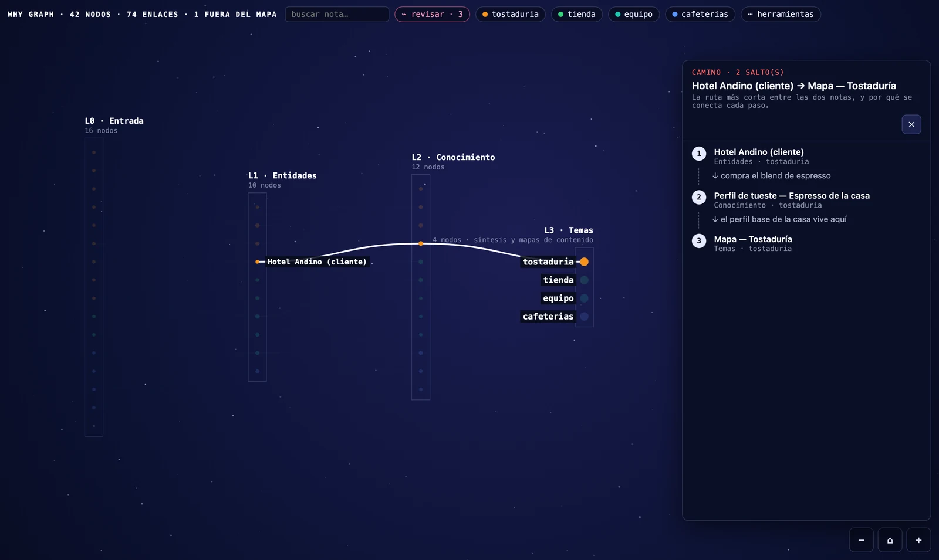The height and width of the screenshot is (560, 939).
Task: Click the Hotel Andino (cliente) graph node
Action: [x=257, y=262]
